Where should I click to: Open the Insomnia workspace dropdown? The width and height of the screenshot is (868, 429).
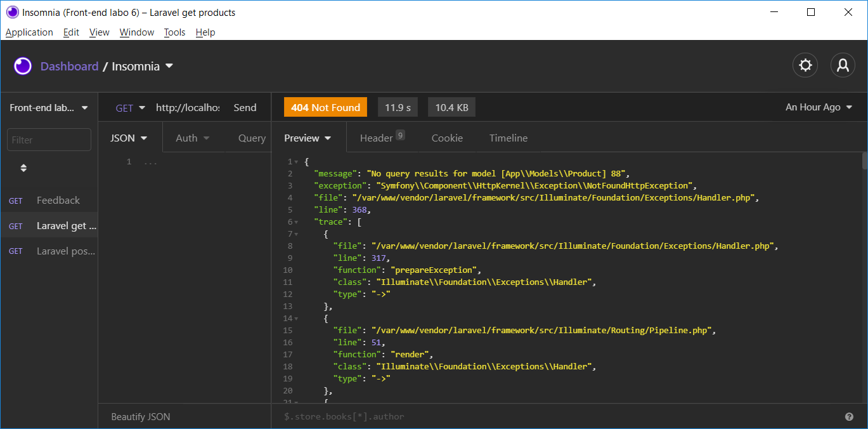143,66
